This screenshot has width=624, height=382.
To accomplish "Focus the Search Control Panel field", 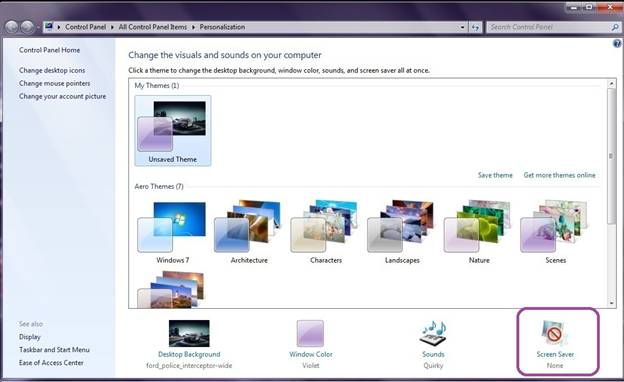I will click(x=553, y=27).
